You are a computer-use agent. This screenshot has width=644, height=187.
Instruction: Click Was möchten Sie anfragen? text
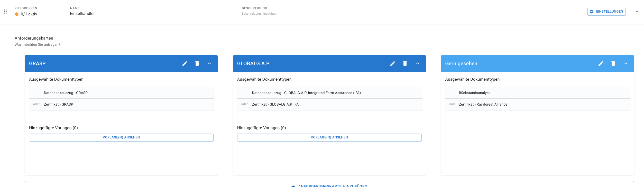coord(37,44)
